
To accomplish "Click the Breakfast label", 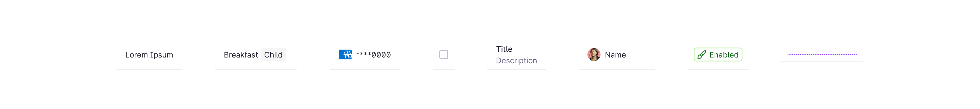I will (x=240, y=55).
